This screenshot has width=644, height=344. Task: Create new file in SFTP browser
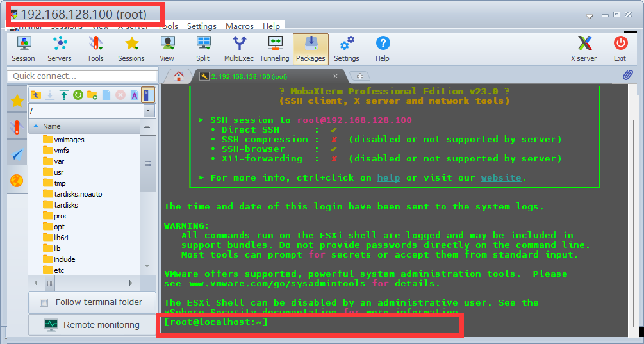[x=106, y=95]
